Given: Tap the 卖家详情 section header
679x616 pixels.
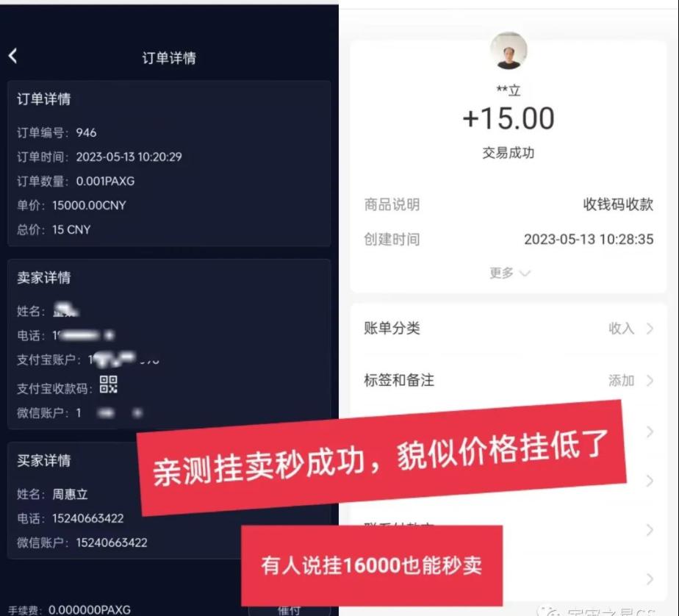Looking at the screenshot, I should click(x=44, y=277).
